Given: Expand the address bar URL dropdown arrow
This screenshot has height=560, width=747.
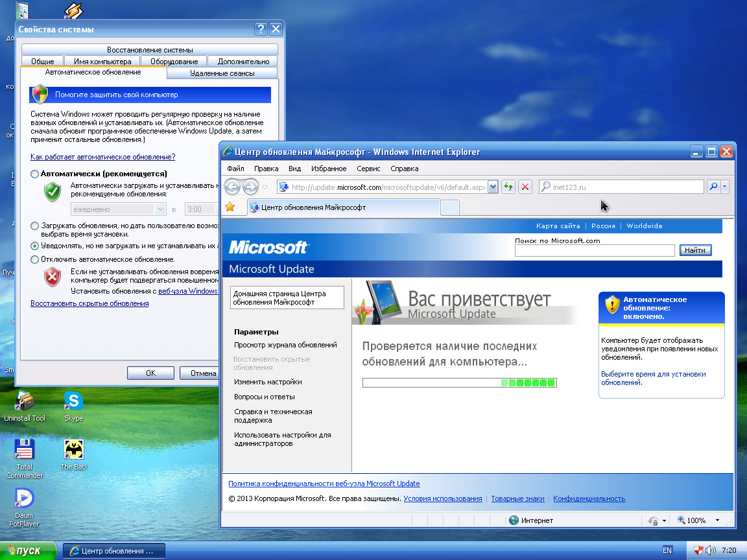Looking at the screenshot, I should point(493,187).
